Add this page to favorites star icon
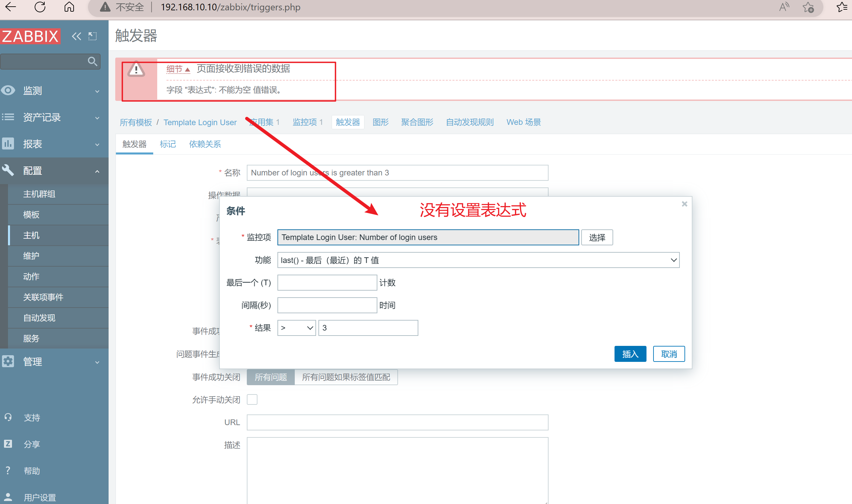Screen dimensions: 852x504 808,7
